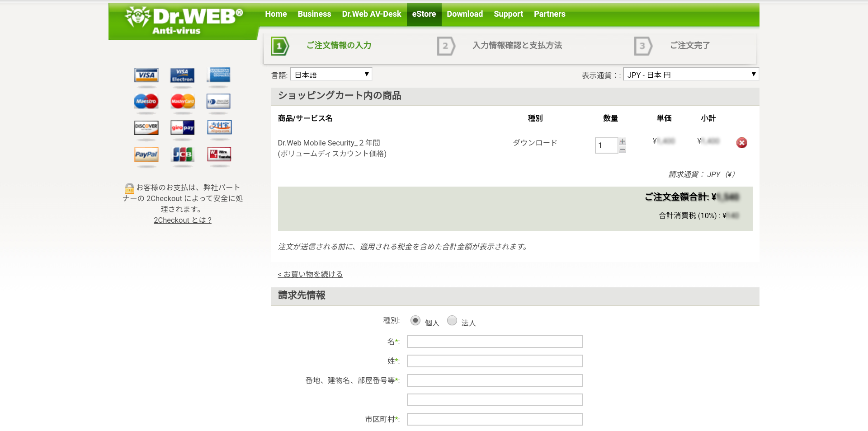The width and height of the screenshot is (868, 431).
Task: Click the 請求先情報 section heading
Action: click(302, 295)
